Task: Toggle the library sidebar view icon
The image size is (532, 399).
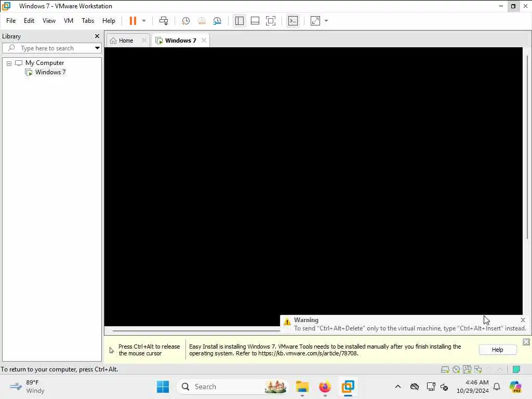Action: 239,21
